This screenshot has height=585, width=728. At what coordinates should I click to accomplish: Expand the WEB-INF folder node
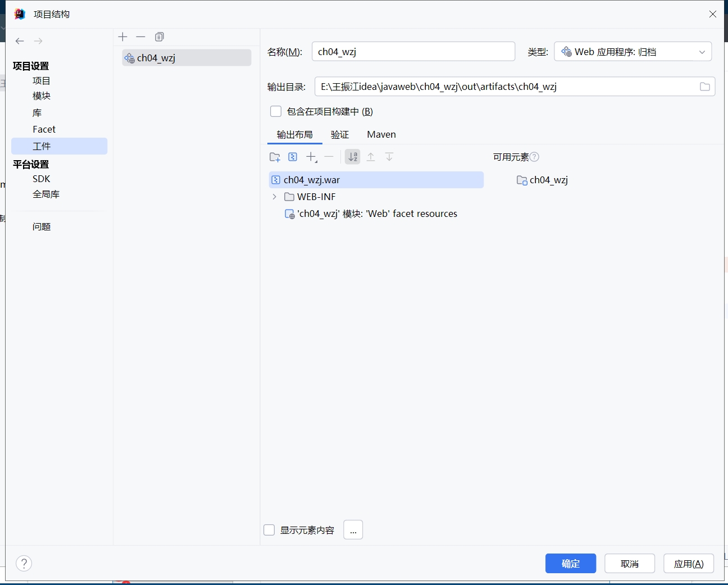point(274,197)
